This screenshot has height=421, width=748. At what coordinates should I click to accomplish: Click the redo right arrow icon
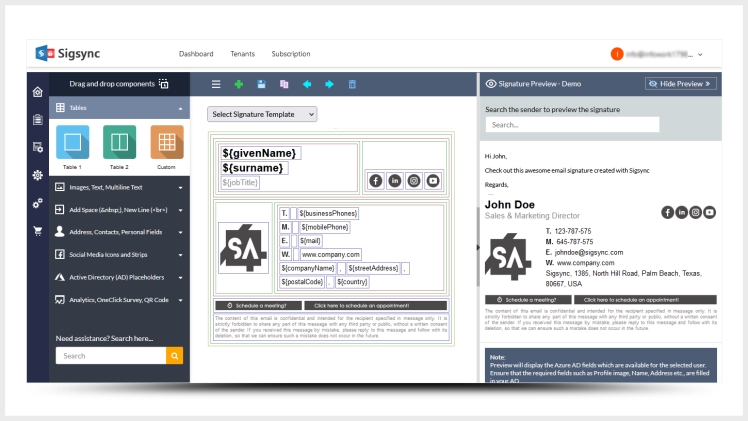point(329,85)
